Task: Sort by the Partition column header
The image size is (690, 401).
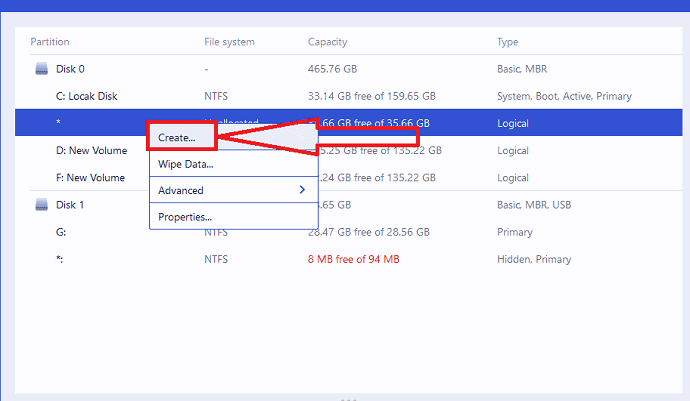Action: click(50, 42)
